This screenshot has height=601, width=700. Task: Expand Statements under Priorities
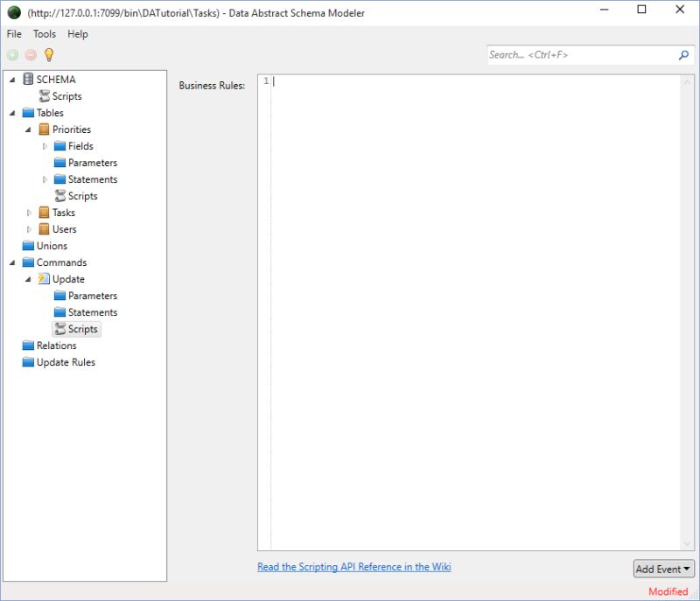[x=45, y=179]
